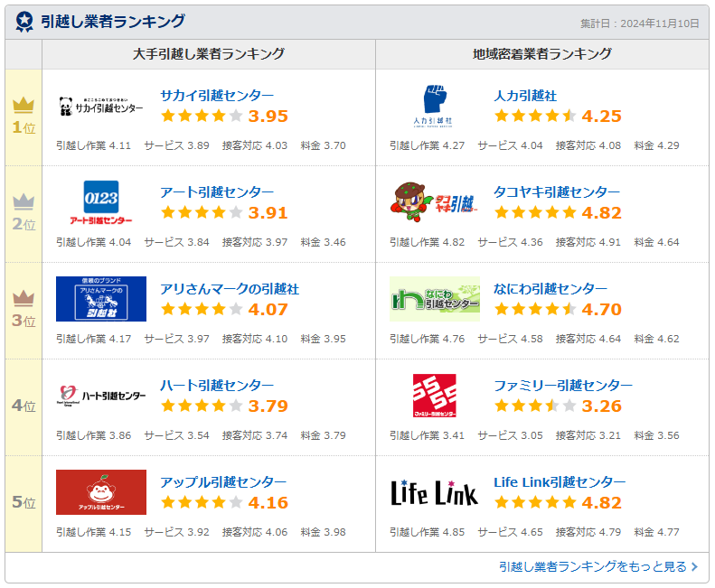Click the star rating of サカイ引越センター
This screenshot has width=715, height=588.
pyautogui.click(x=202, y=116)
